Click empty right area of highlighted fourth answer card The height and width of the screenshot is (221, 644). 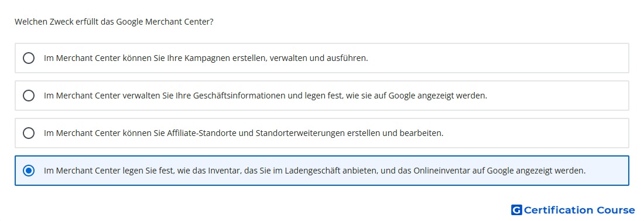click(x=607, y=171)
